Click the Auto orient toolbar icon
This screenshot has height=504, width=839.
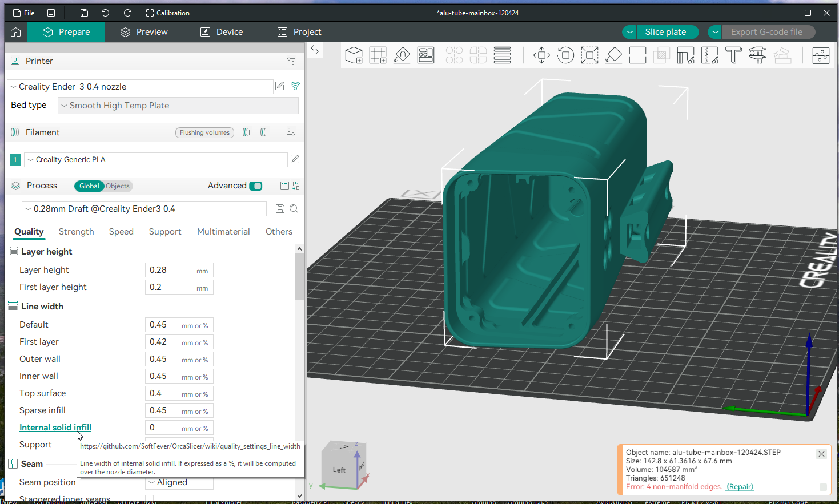coord(402,55)
